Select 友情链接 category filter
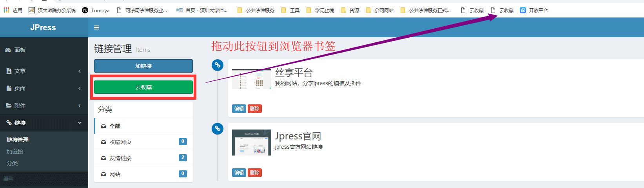644x188 pixels. [143, 158]
